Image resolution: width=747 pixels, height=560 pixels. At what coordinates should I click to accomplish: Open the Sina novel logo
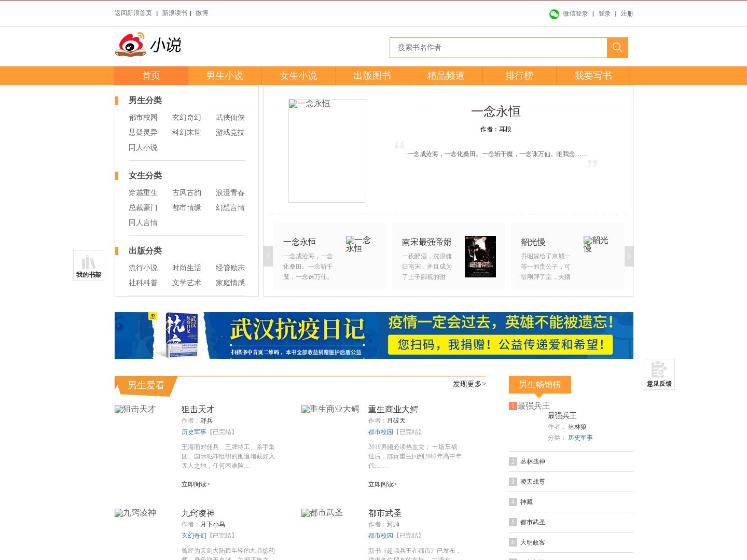[148, 45]
